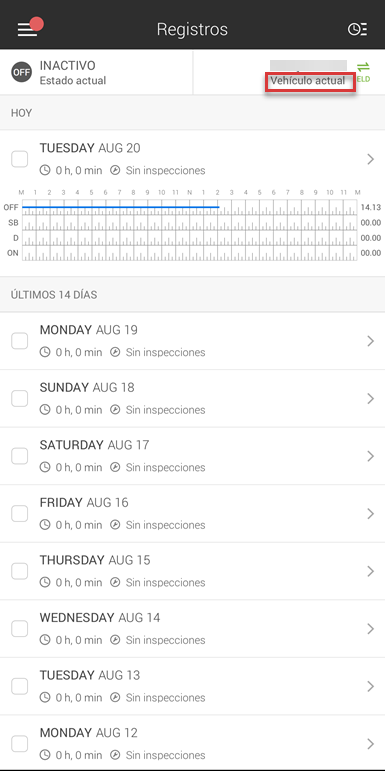Open the Friday Aug 16 log entry
Screen dimensions: 385x771
point(192,513)
